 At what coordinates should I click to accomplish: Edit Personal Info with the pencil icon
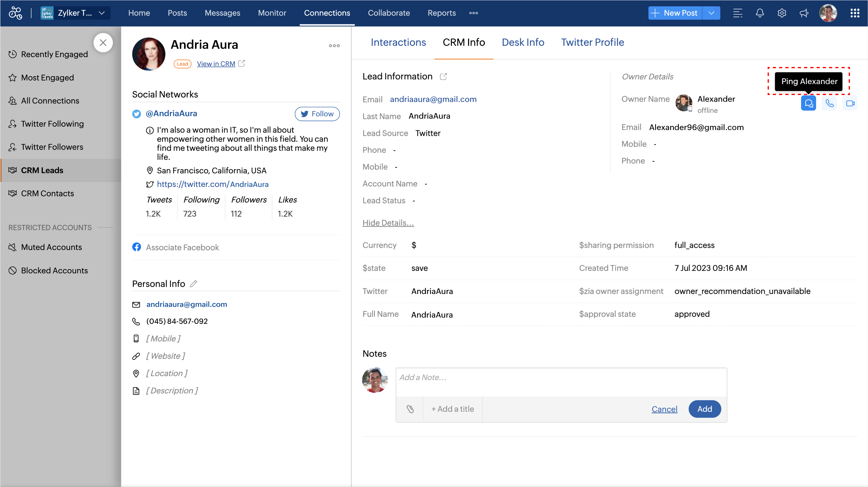tap(193, 284)
